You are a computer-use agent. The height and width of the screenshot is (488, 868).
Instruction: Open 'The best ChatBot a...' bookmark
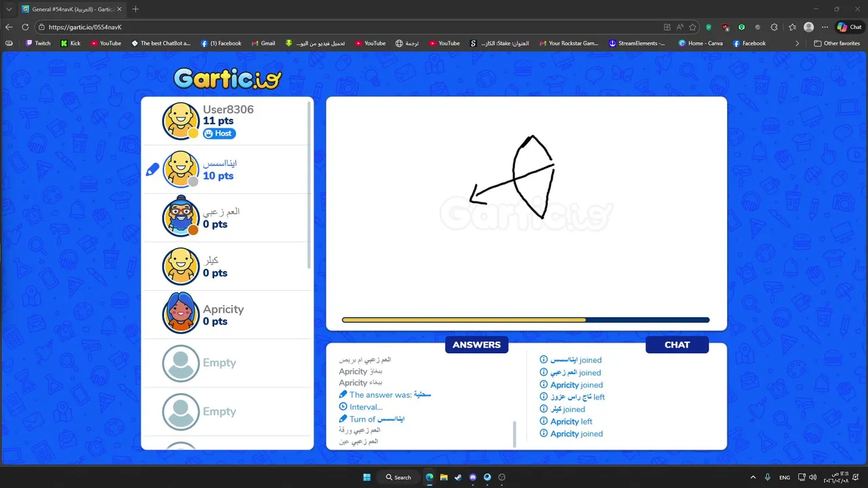click(x=161, y=43)
